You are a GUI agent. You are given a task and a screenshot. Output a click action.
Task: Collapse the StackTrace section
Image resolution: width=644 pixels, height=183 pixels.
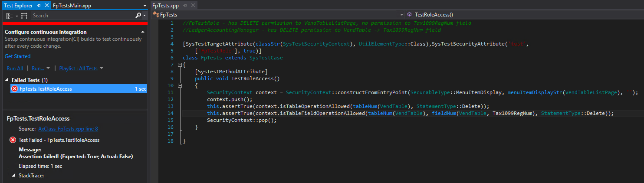(14, 176)
